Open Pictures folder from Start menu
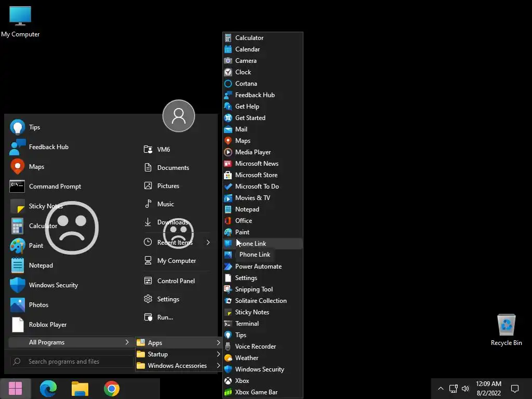The width and height of the screenshot is (532, 399). tap(177, 186)
